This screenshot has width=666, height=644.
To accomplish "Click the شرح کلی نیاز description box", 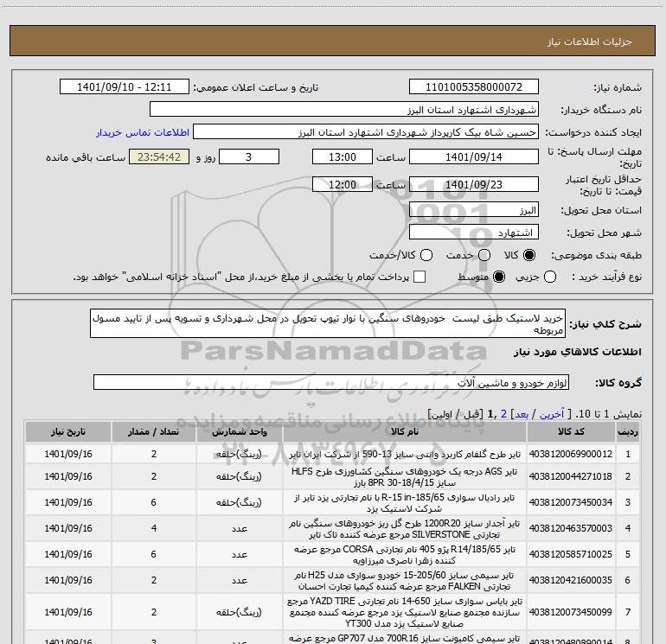I will pyautogui.click(x=328, y=323).
